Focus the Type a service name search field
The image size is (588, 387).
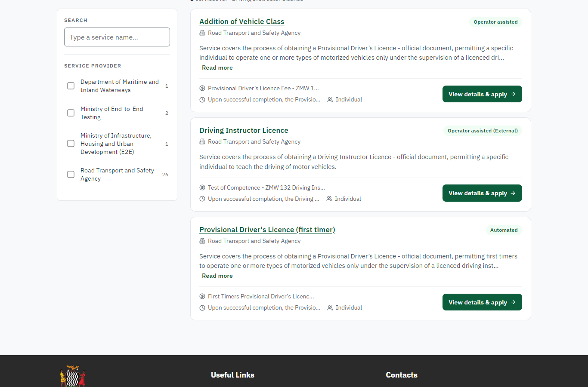(117, 37)
